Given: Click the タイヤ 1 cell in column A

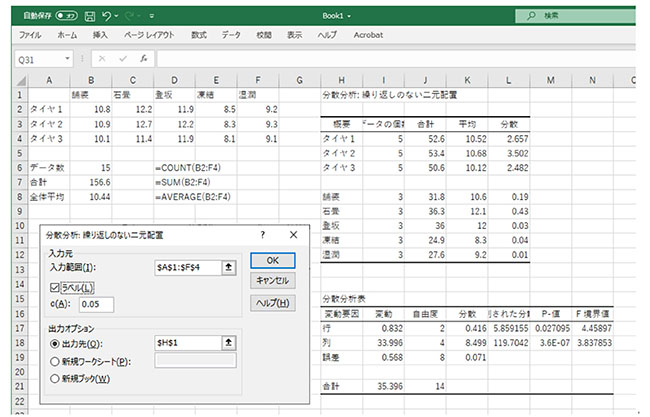Looking at the screenshot, I should point(49,109).
